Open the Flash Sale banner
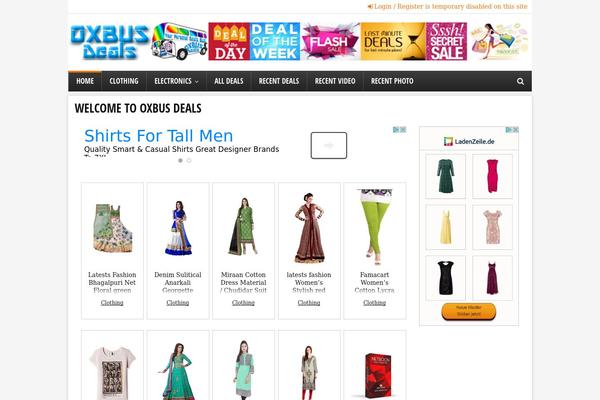Screen dimensions: 600x400 [330, 41]
